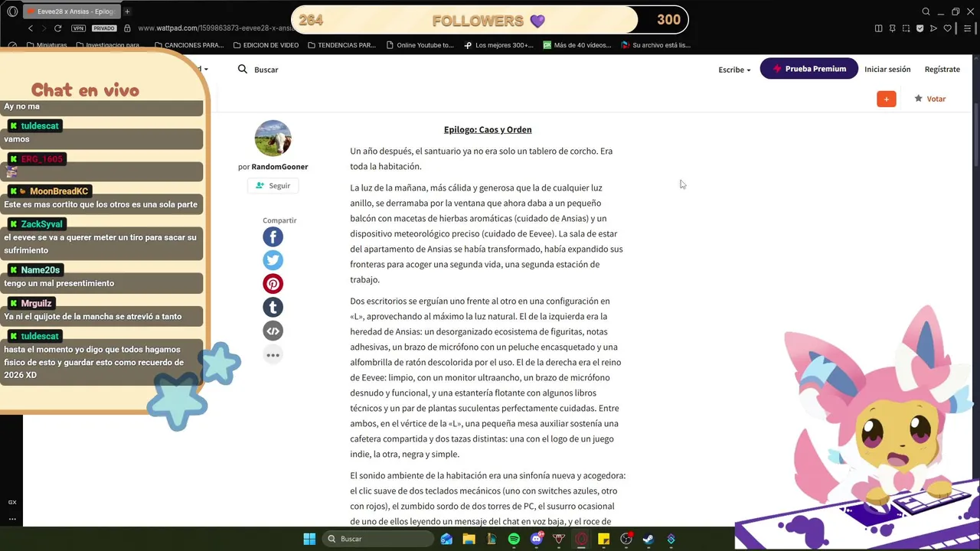The image size is (980, 551).
Task: Go forward to the next page
Action: coord(44,28)
